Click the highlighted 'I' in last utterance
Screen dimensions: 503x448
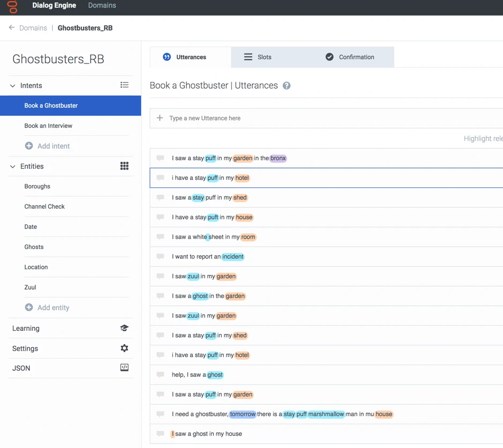pyautogui.click(x=173, y=434)
